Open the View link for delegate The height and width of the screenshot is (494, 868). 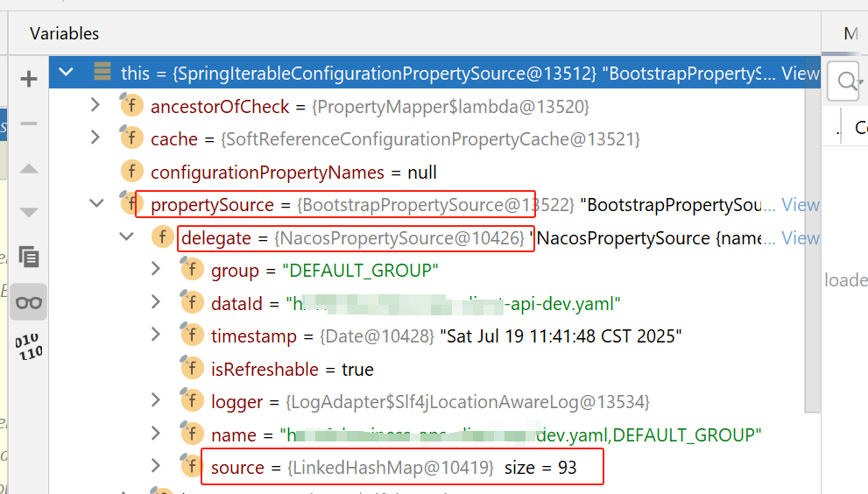pyautogui.click(x=800, y=238)
